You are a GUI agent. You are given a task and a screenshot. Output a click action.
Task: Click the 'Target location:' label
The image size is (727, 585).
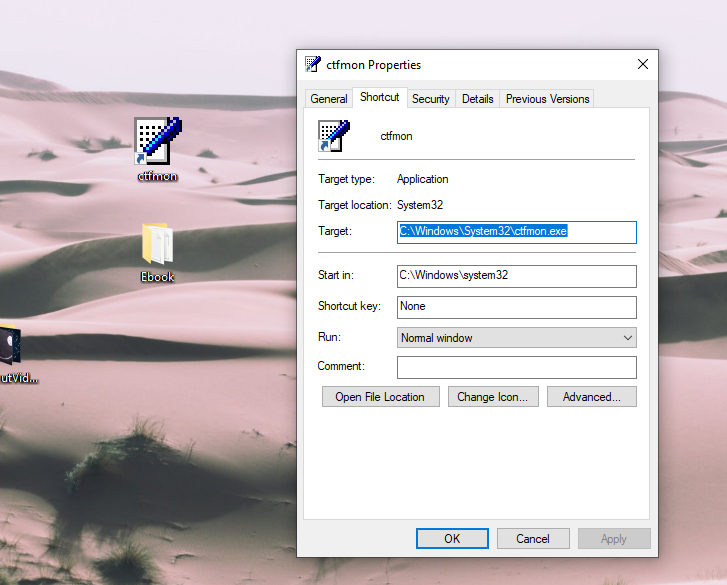coord(355,205)
